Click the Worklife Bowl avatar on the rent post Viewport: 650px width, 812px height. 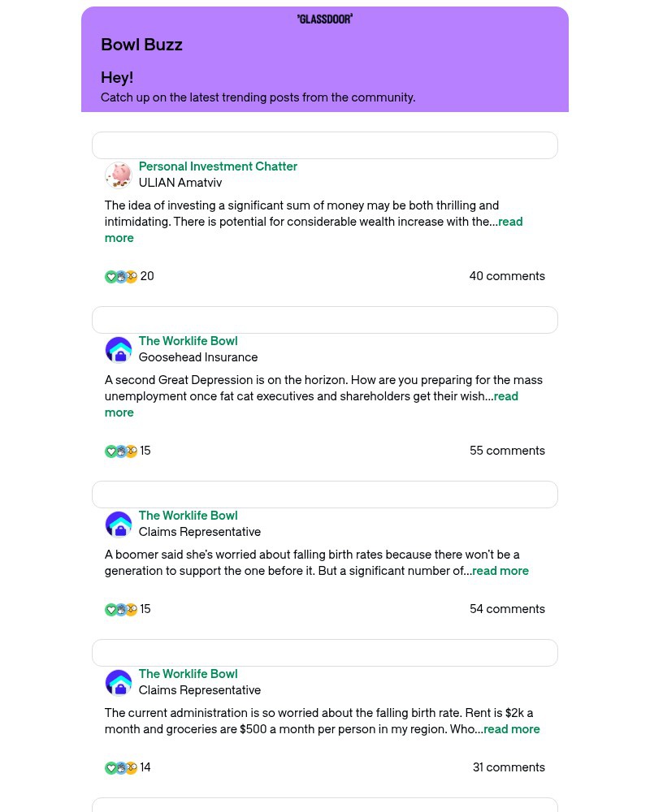119,683
